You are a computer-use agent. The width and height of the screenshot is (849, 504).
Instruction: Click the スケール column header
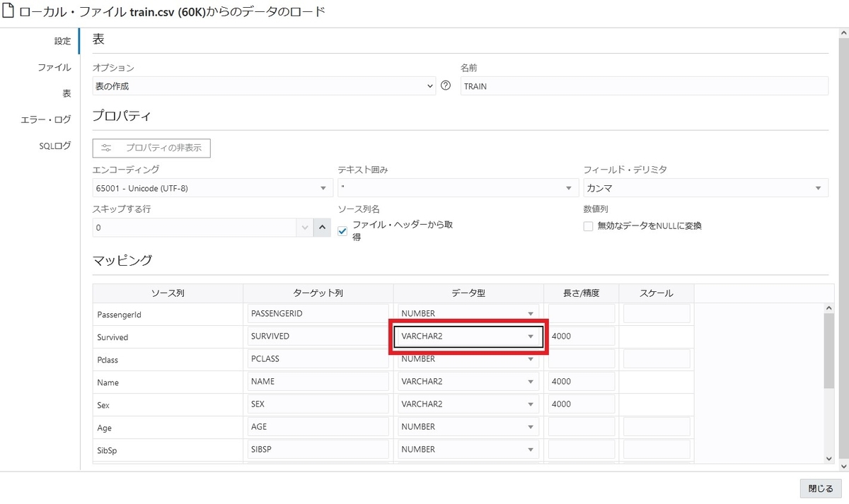click(656, 293)
